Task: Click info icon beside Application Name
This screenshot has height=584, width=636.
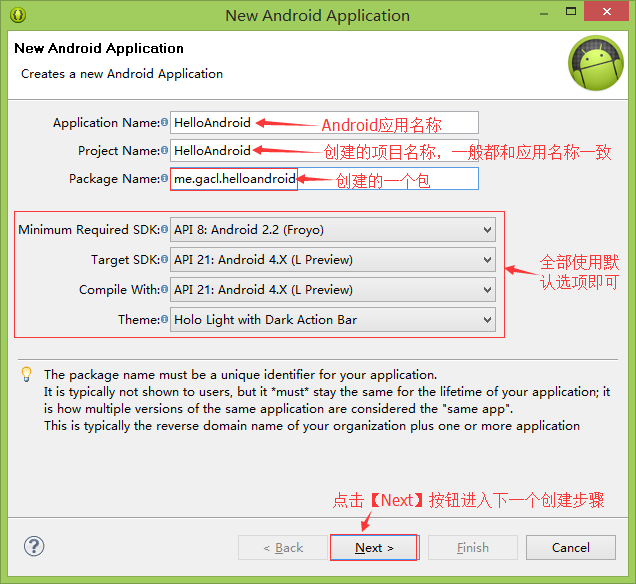Action: (x=164, y=122)
